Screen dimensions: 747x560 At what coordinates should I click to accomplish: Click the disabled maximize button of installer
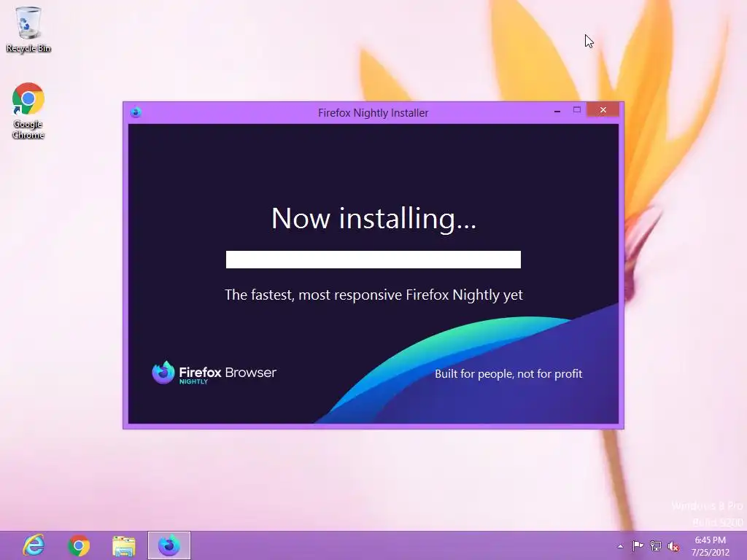(x=577, y=110)
